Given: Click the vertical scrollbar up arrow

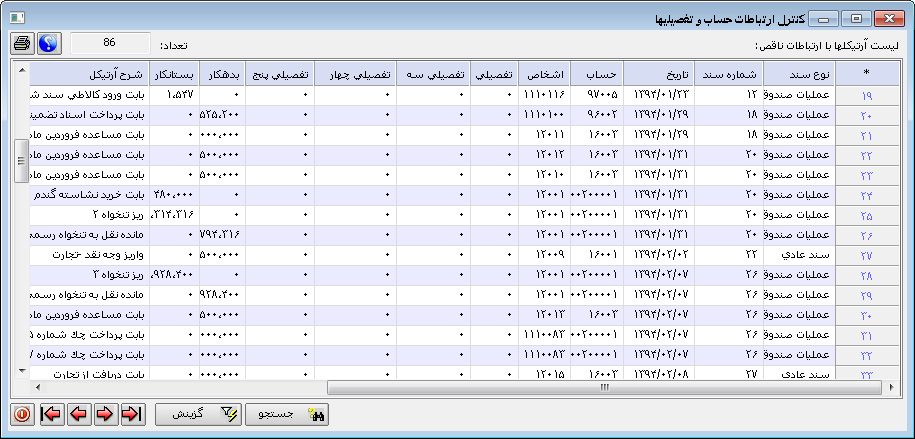Looking at the screenshot, I should (x=22, y=67).
